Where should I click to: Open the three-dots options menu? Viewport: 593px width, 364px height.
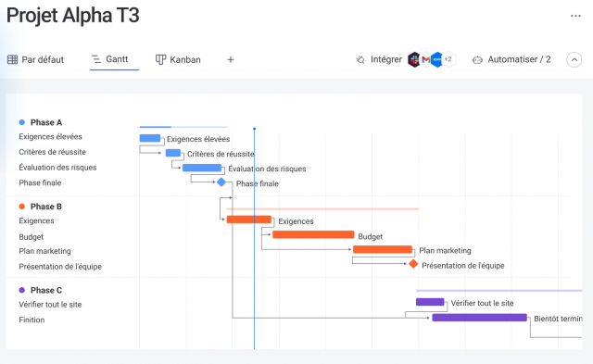[x=575, y=16]
